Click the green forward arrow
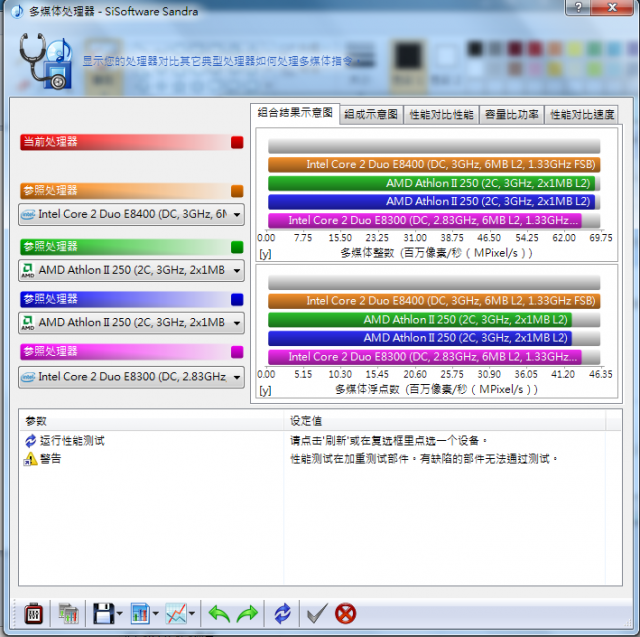This screenshot has height=637, width=640. [x=247, y=613]
